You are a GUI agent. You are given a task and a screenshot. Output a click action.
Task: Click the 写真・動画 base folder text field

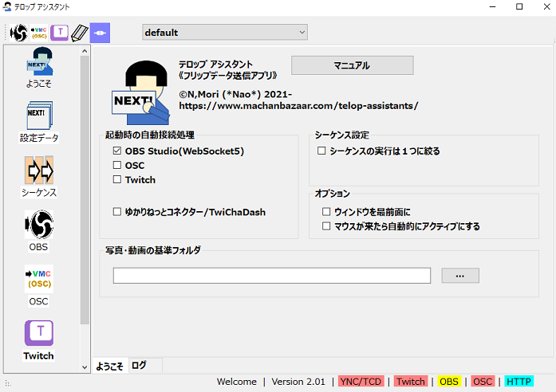(271, 276)
